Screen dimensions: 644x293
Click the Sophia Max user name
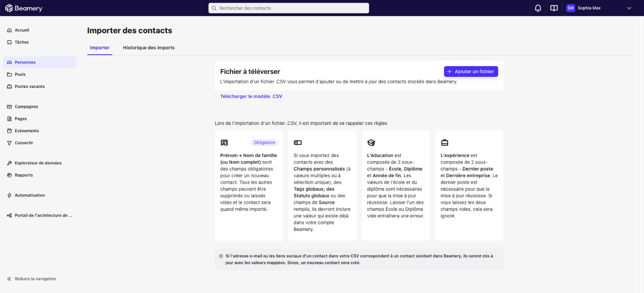click(x=589, y=8)
